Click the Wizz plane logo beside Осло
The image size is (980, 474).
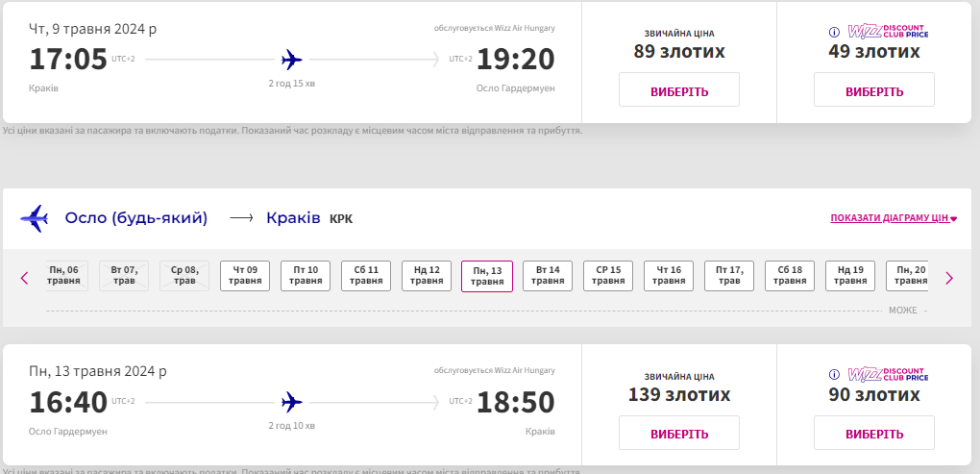coord(34,218)
